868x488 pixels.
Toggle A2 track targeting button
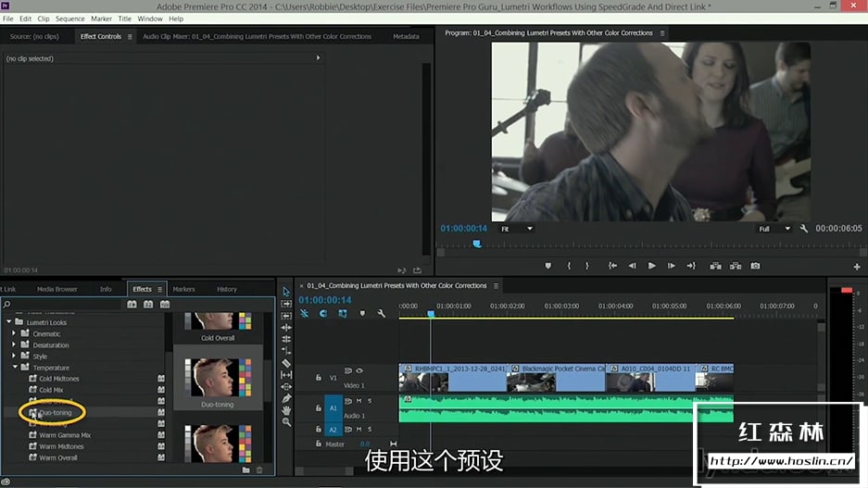point(333,430)
